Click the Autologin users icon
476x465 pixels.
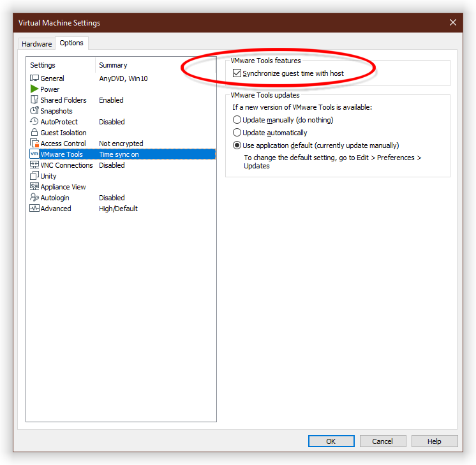[x=34, y=197]
